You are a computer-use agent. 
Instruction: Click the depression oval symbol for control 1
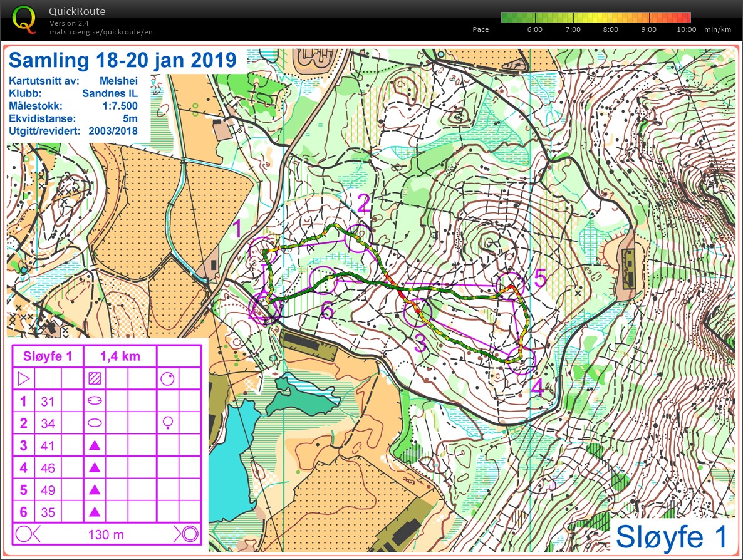point(95,401)
